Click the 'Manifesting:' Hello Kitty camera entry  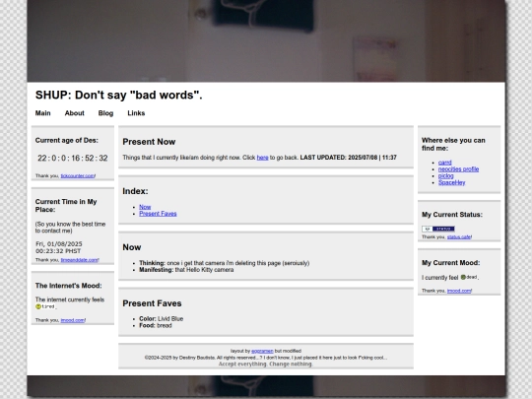(x=186, y=270)
